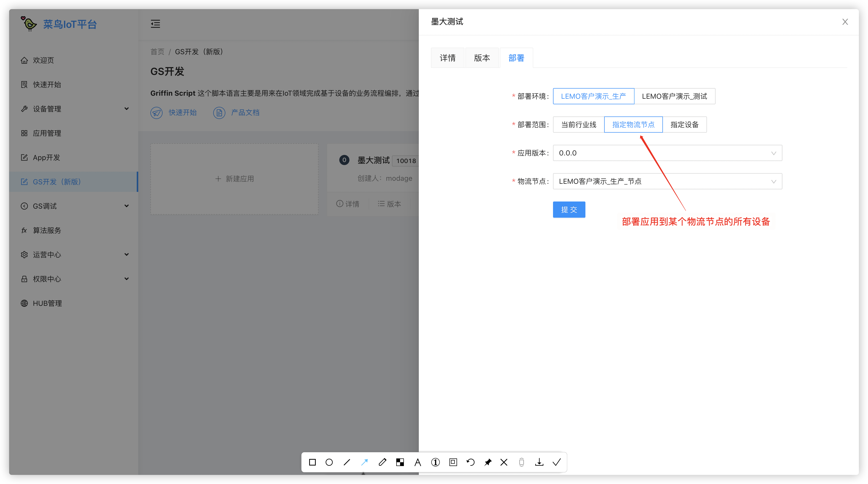Viewport: 868px width, 484px height.
Task: Select the mosaic blur tool
Action: [x=400, y=462]
